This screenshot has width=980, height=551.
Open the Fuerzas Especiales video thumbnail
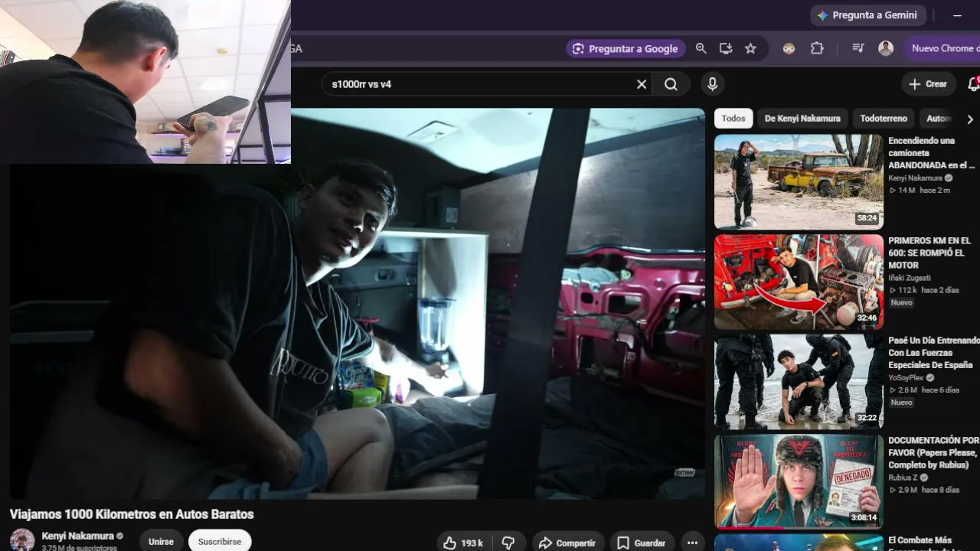(x=799, y=382)
